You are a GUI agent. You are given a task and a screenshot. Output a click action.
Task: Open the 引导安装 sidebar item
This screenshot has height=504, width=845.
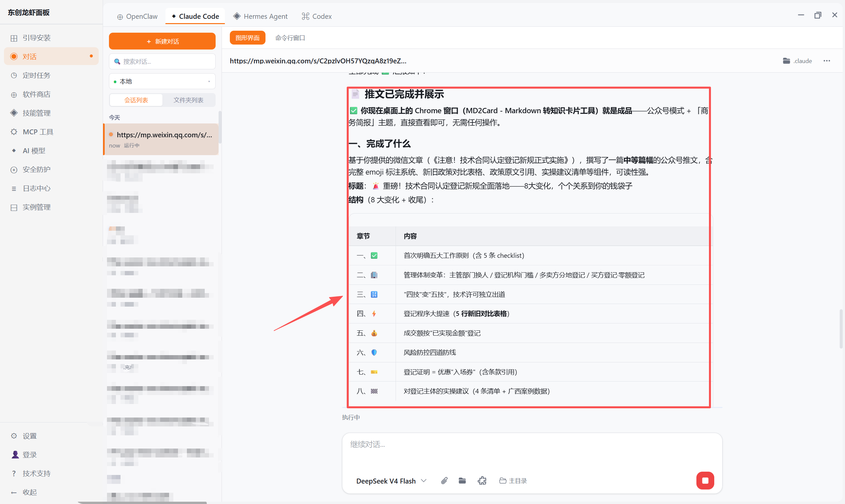[x=51, y=38]
